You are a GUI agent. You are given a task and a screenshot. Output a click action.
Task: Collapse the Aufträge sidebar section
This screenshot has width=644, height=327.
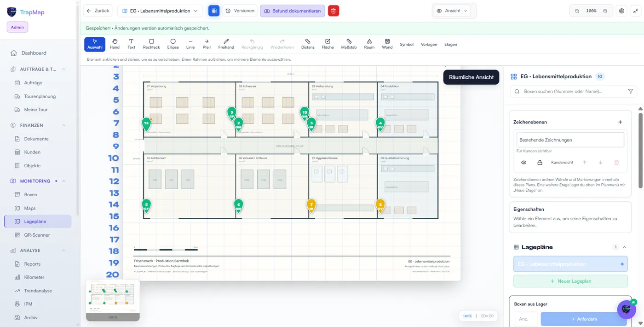(x=63, y=69)
